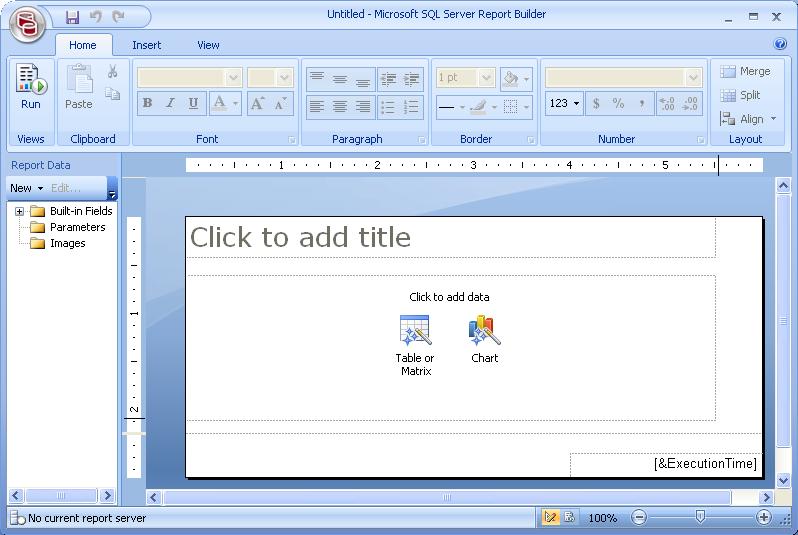Toggle Underline formatting
Image resolution: width=798 pixels, height=535 pixels.
(x=193, y=103)
